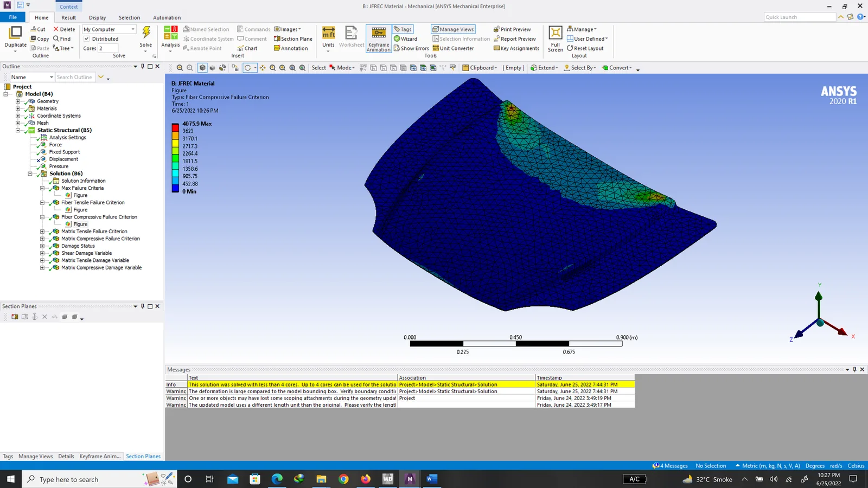Insert a Section Plane
Screen dimensions: 868x488
point(293,39)
